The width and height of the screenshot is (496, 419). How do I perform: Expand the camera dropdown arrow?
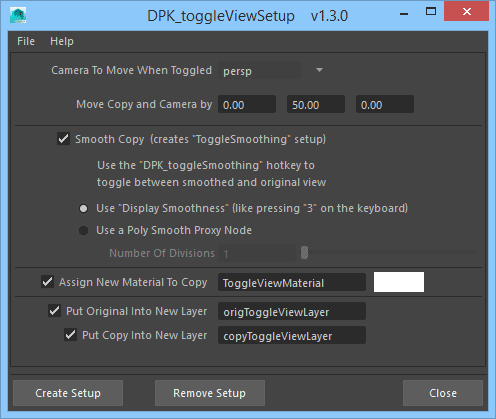tap(319, 70)
